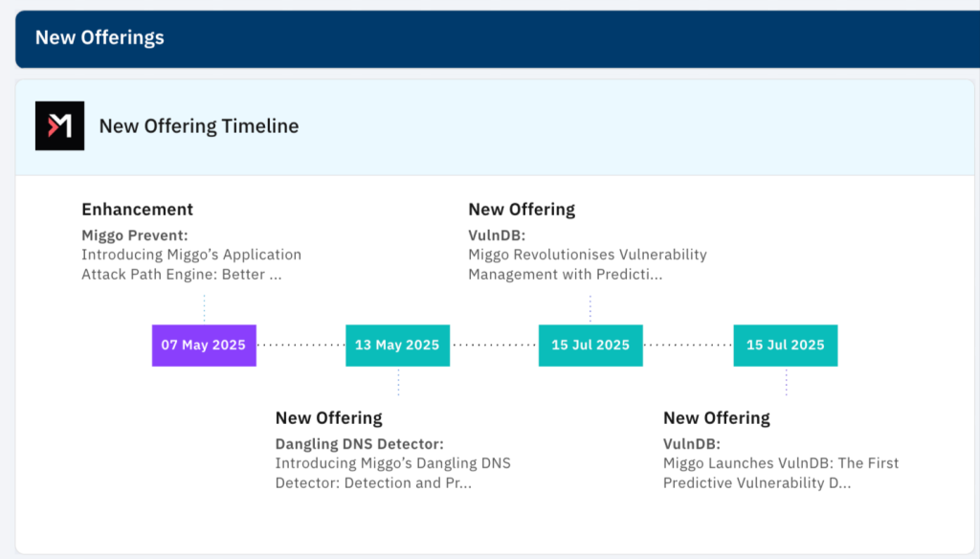The width and height of the screenshot is (980, 559).
Task: Open the Miggo Revolutionises Vulnerability Management description
Action: click(588, 264)
